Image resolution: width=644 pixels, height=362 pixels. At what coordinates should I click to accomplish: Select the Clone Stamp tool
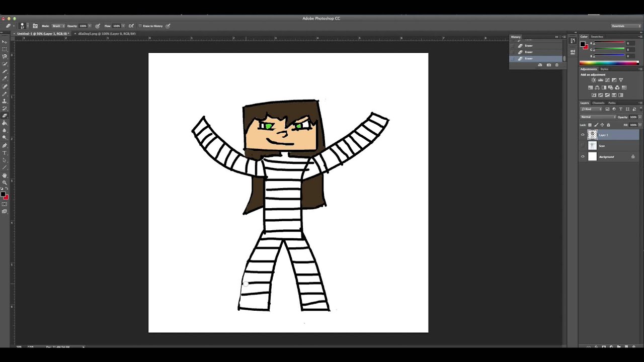tap(5, 101)
